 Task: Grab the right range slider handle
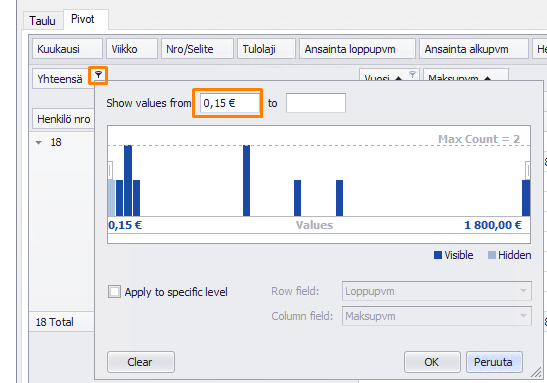coord(528,171)
